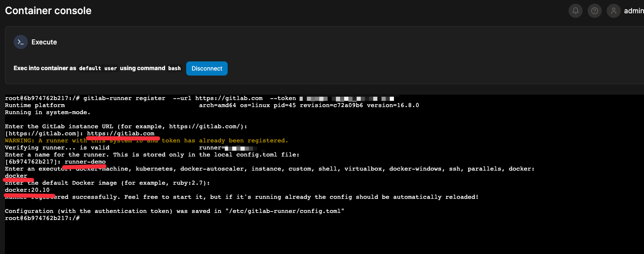The height and width of the screenshot is (254, 644).
Task: Click the underlined docker executor entry
Action: click(16, 176)
